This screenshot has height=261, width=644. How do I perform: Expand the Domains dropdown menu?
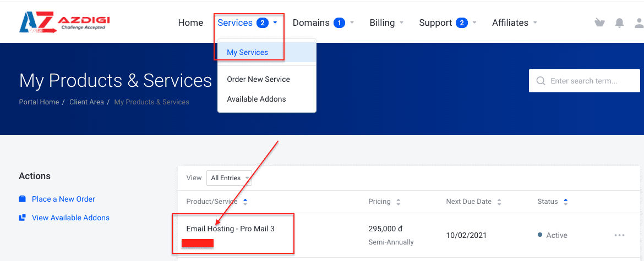323,23
